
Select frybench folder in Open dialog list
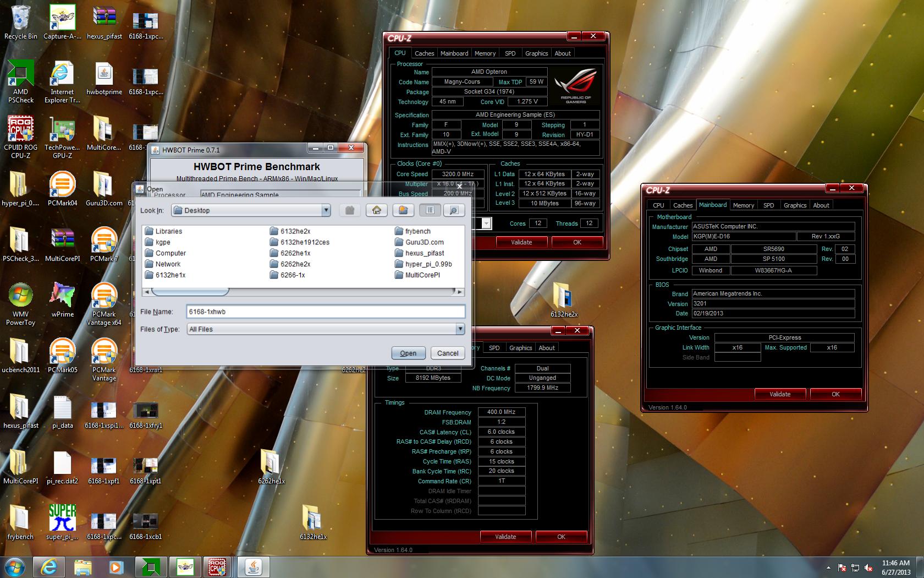point(413,231)
